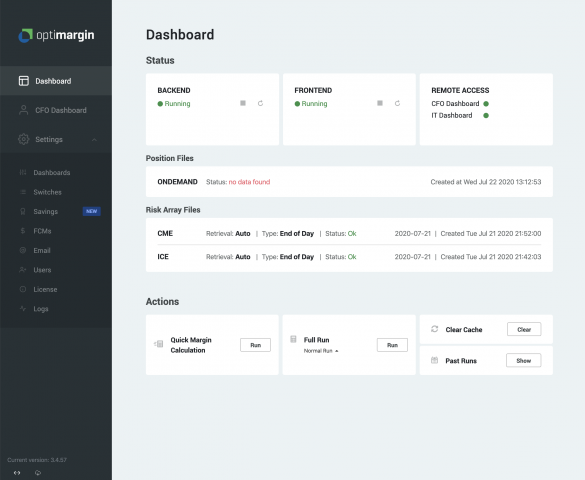Run the Quick Margin Calculation
585x480 pixels.
click(x=256, y=345)
